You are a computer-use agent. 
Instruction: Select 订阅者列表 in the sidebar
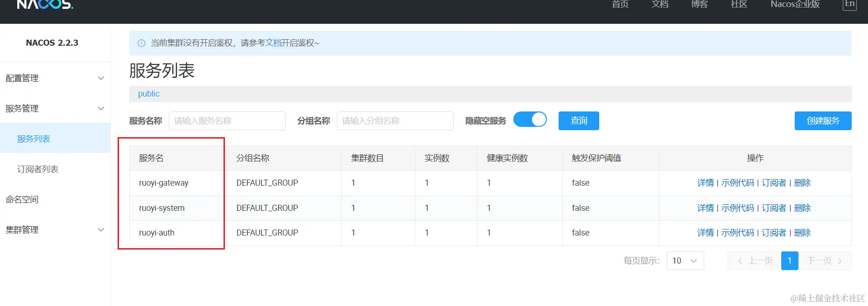[55, 169]
